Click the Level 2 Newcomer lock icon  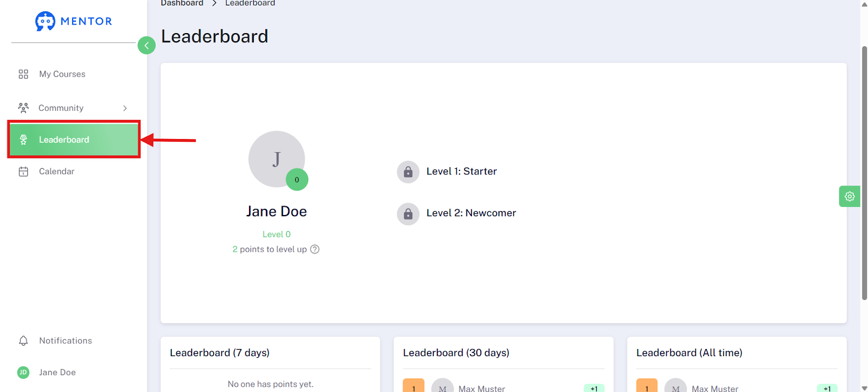point(408,214)
